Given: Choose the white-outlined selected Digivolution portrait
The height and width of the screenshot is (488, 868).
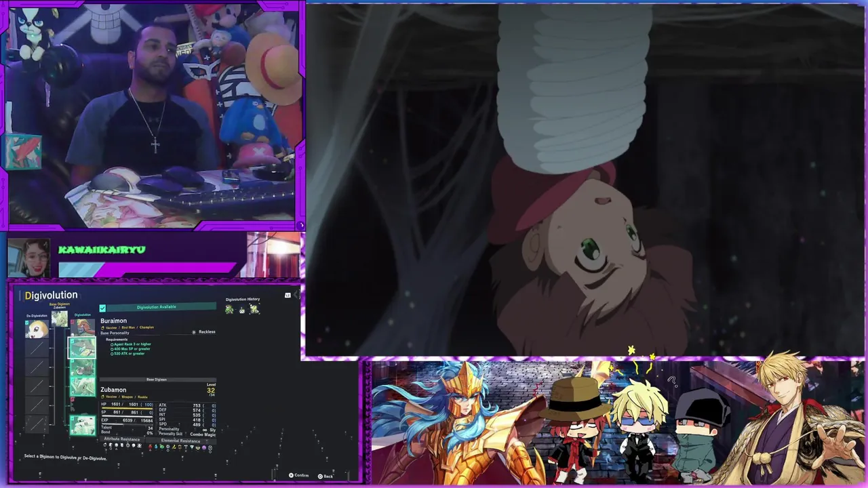Looking at the screenshot, I should (81, 348).
